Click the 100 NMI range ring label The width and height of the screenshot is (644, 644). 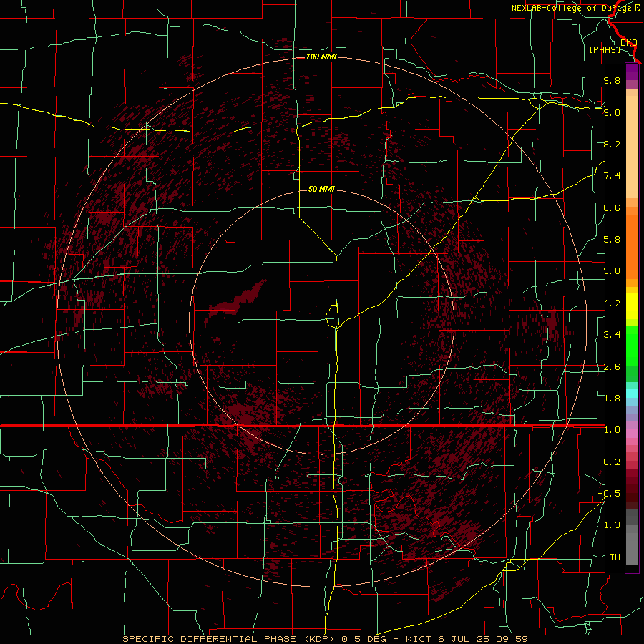point(321,57)
